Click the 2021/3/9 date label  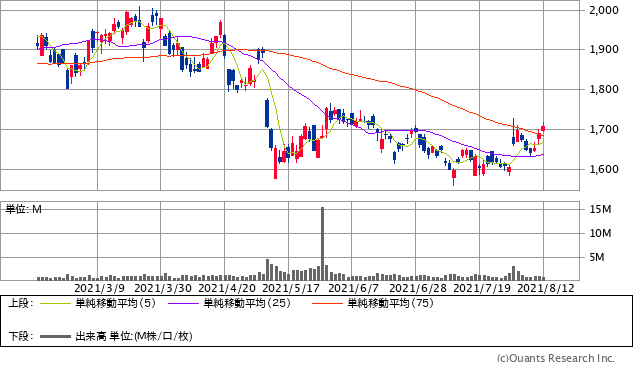(x=99, y=288)
